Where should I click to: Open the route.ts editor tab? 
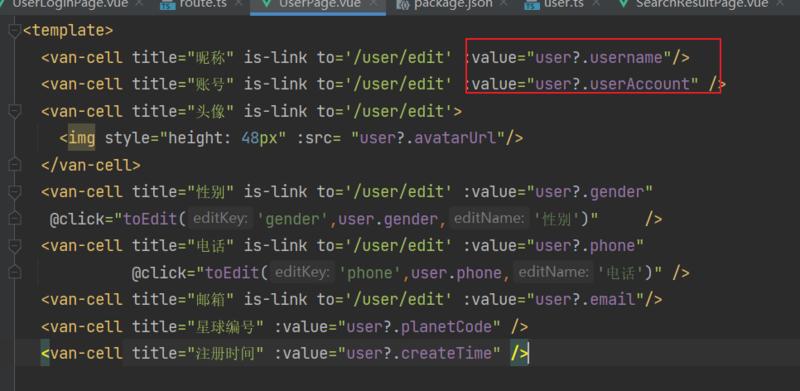click(203, 4)
